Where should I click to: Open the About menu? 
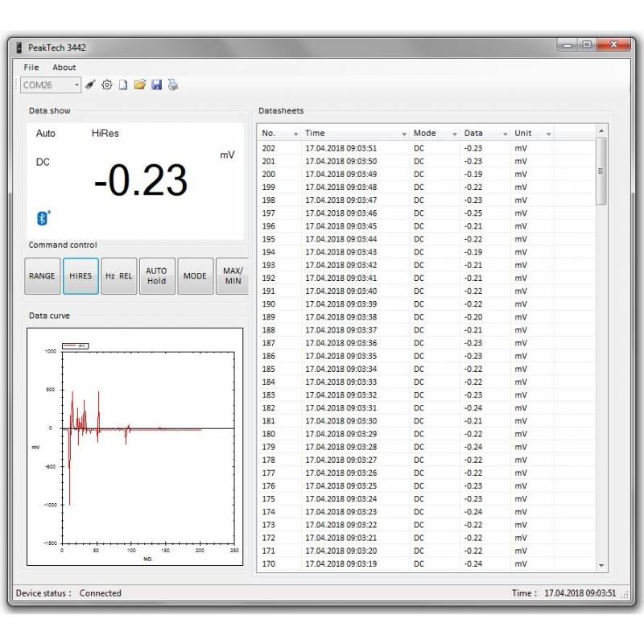pos(64,68)
